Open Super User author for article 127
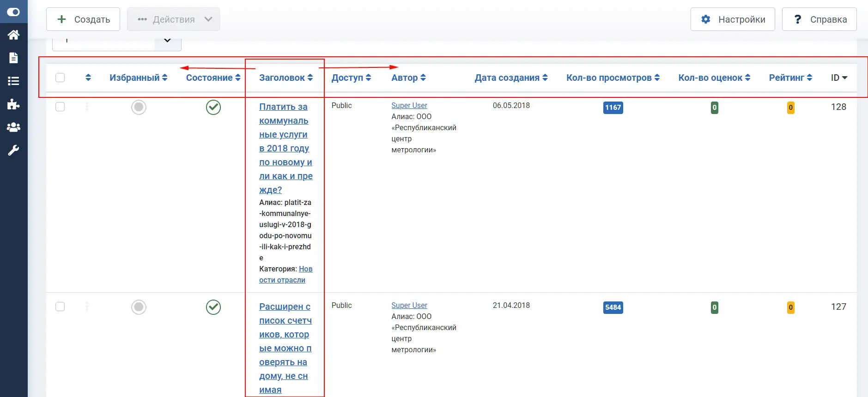Viewport: 868px width, 397px height. (409, 305)
